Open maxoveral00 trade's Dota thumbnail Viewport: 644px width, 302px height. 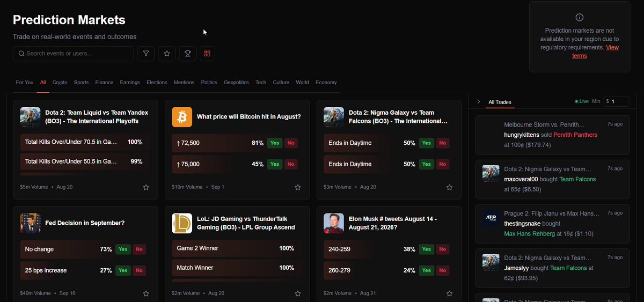coord(491,174)
